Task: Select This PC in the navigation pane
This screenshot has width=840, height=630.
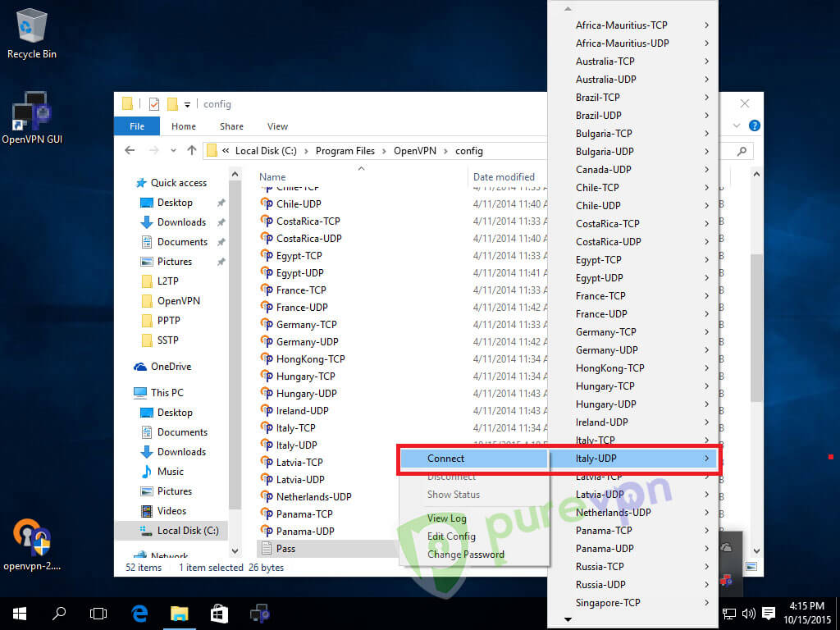Action: tap(158, 393)
